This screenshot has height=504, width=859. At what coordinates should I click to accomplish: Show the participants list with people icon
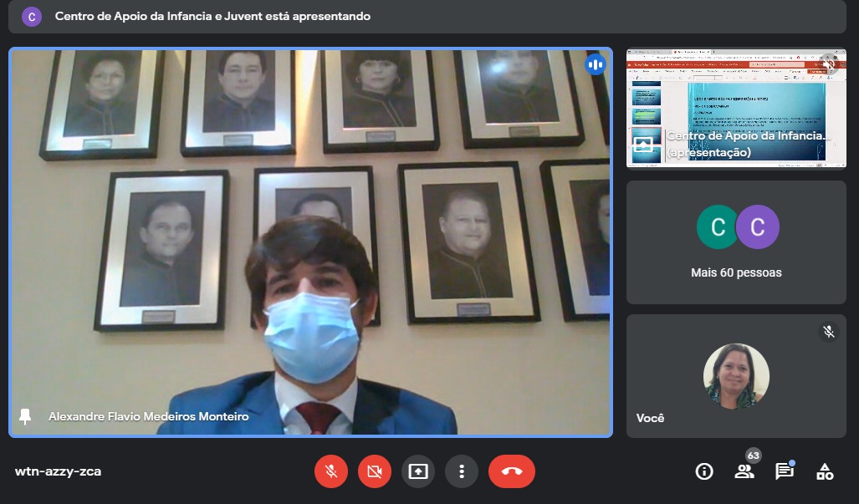pos(744,471)
